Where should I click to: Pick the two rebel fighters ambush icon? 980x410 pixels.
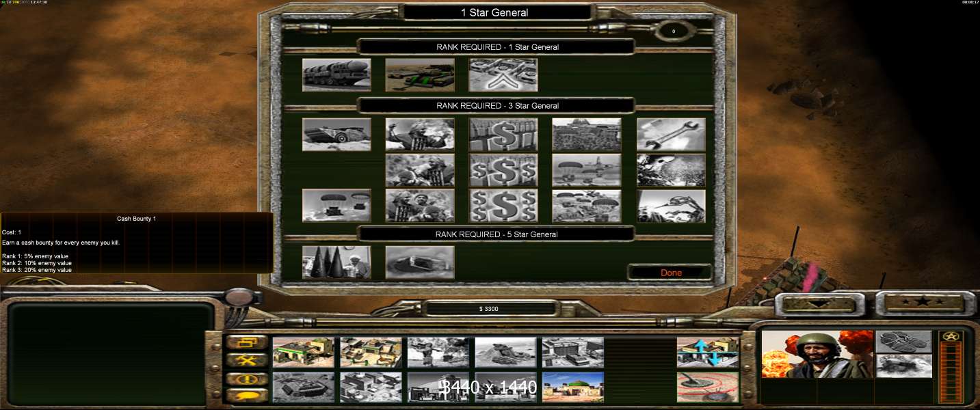tap(420, 170)
